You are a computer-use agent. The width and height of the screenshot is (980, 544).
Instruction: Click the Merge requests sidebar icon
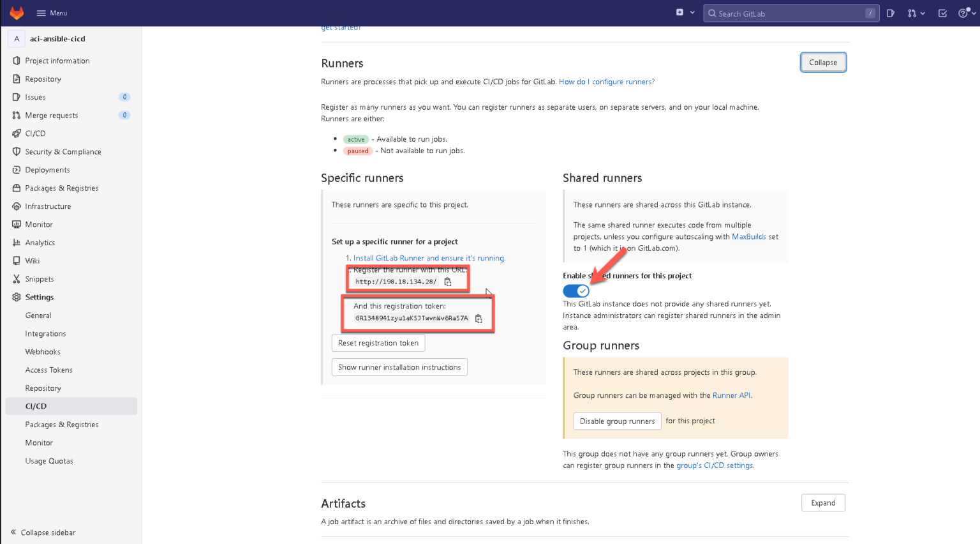tap(17, 115)
